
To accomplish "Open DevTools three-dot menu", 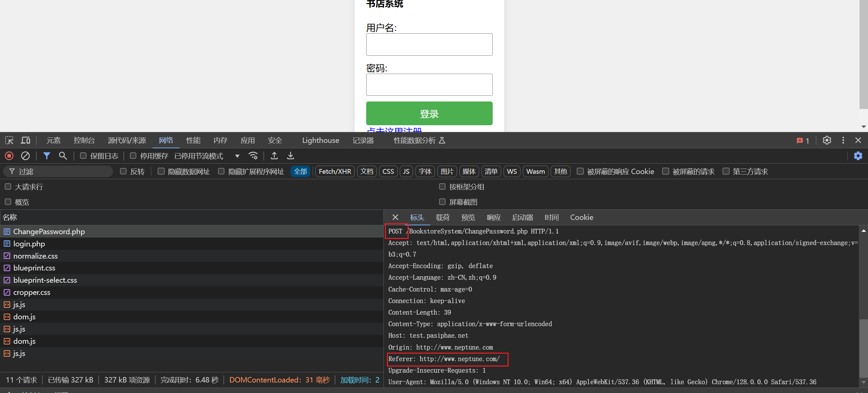I will (x=843, y=140).
